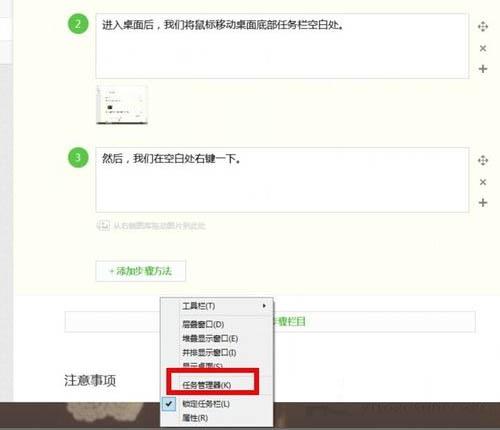Choose 层叠窗口(D) from context menu
This screenshot has height=430, width=500.
[217, 324]
